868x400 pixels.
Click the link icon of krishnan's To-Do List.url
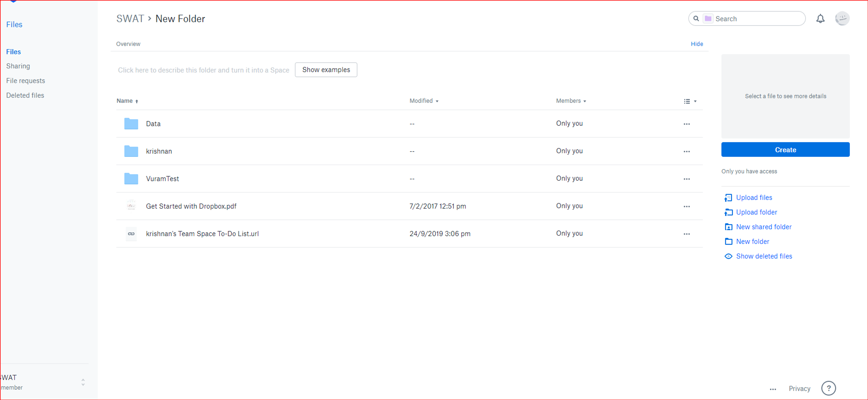pyautogui.click(x=131, y=234)
